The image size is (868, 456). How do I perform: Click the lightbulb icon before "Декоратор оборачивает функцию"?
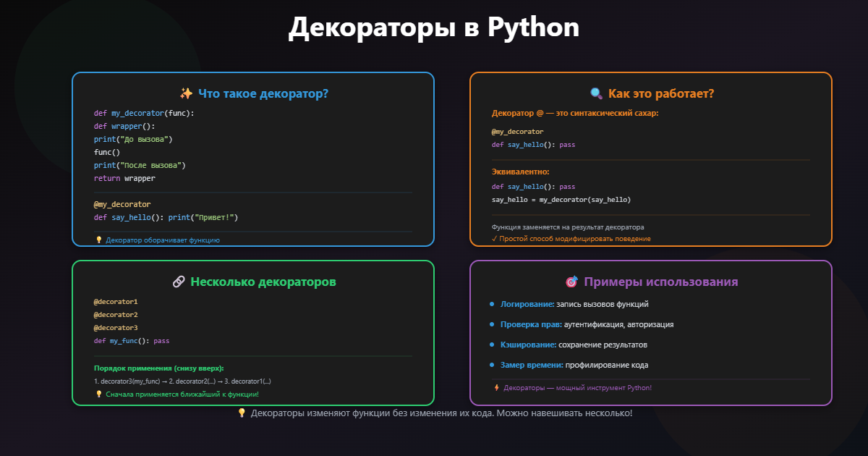(x=99, y=240)
